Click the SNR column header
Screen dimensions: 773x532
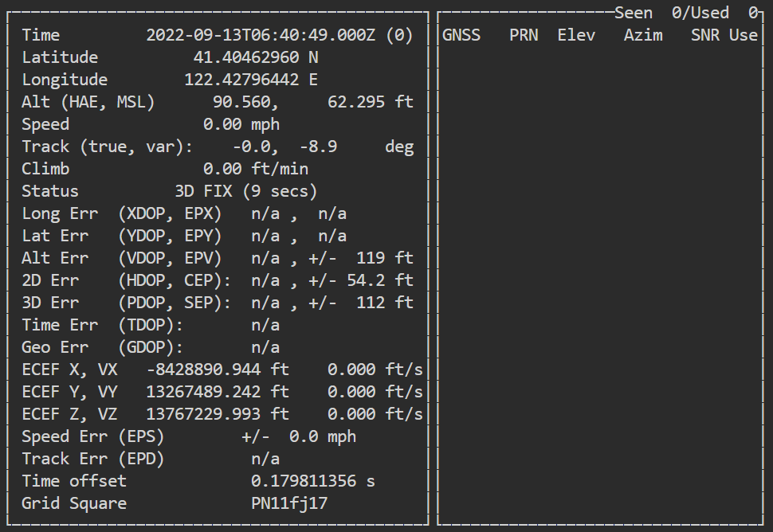[705, 36]
